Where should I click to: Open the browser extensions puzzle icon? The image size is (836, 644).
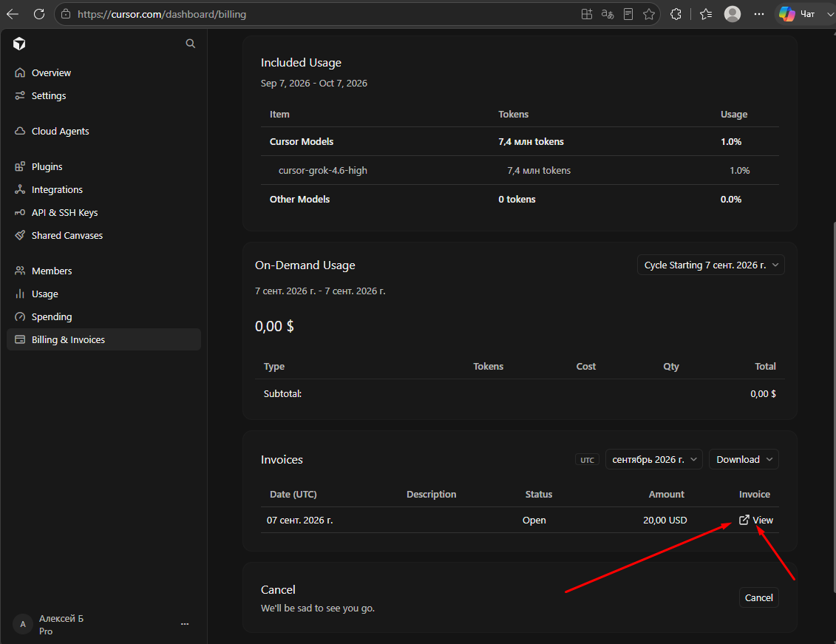point(676,14)
